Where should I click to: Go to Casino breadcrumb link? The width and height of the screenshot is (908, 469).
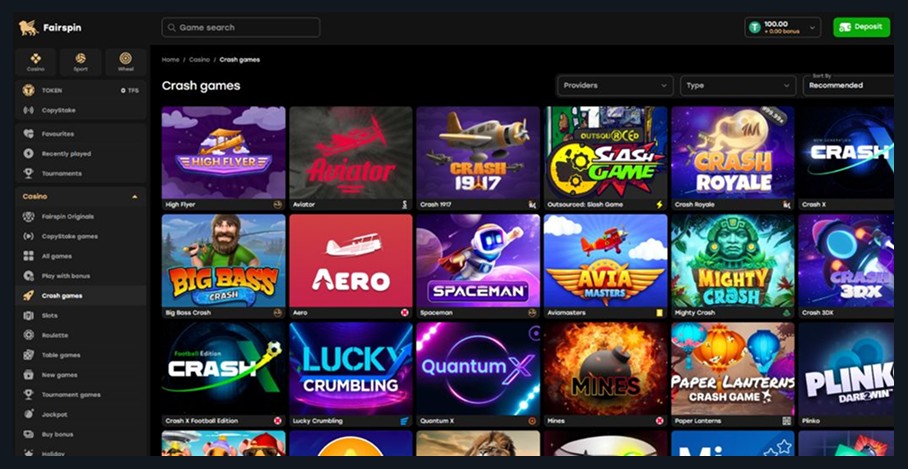[x=199, y=60]
